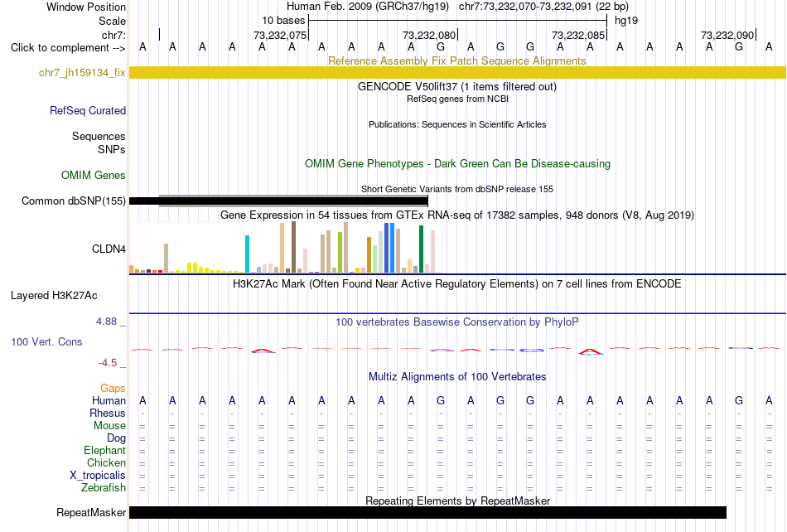Click the Window Position label
This screenshot has width=787, height=532.
click(x=86, y=7)
